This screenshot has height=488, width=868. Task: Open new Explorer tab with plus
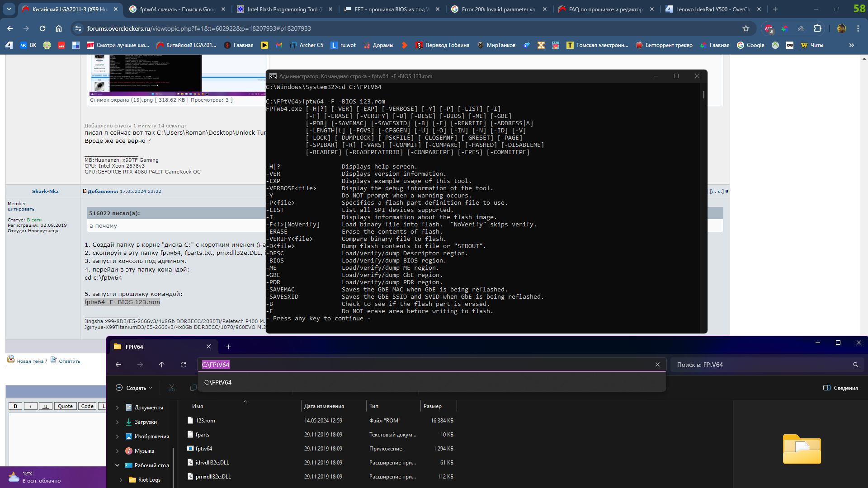(x=229, y=347)
